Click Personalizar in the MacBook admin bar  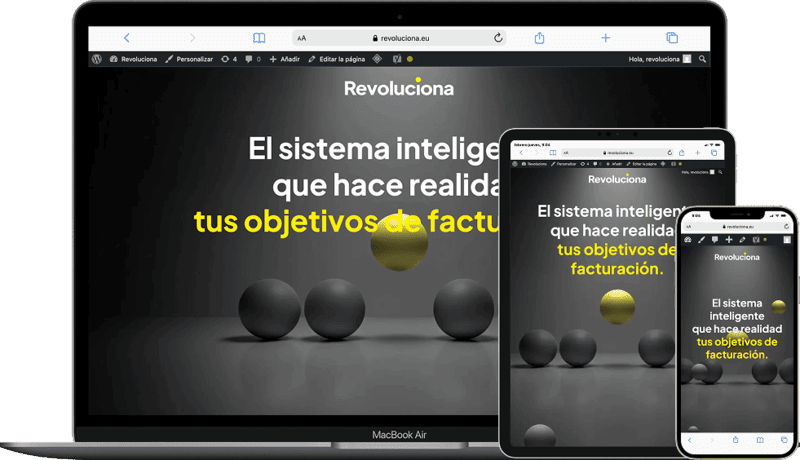[x=189, y=59]
